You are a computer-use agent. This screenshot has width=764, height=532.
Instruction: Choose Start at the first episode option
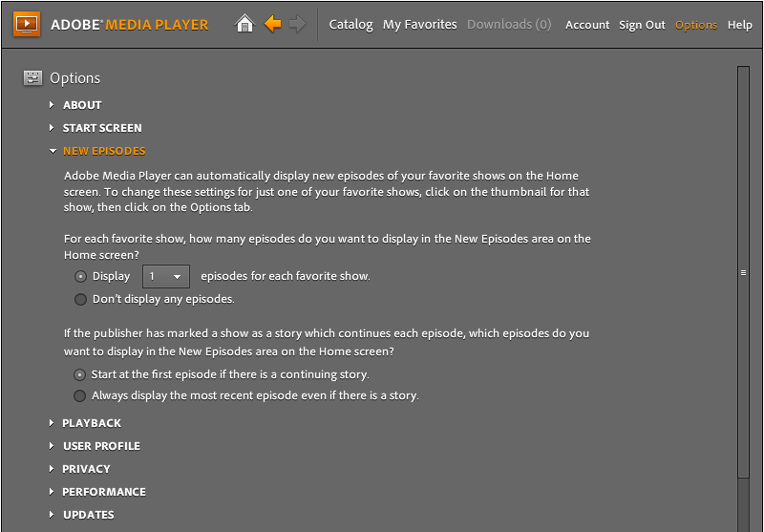pos(81,374)
